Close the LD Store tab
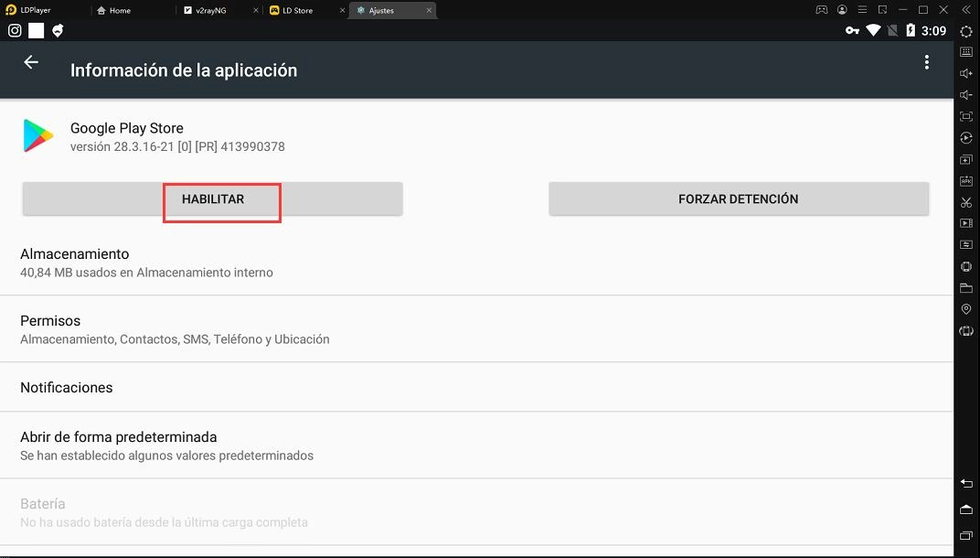980x558 pixels. pos(343,11)
